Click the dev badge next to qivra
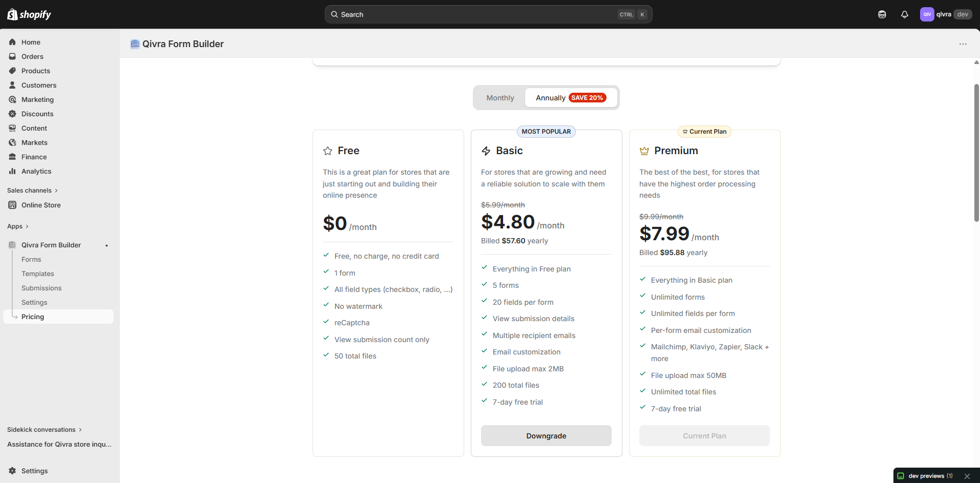The height and width of the screenshot is (483, 980). click(x=963, y=14)
